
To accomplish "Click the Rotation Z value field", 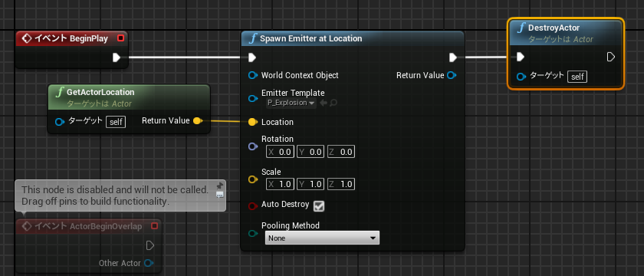I will coord(341,152).
